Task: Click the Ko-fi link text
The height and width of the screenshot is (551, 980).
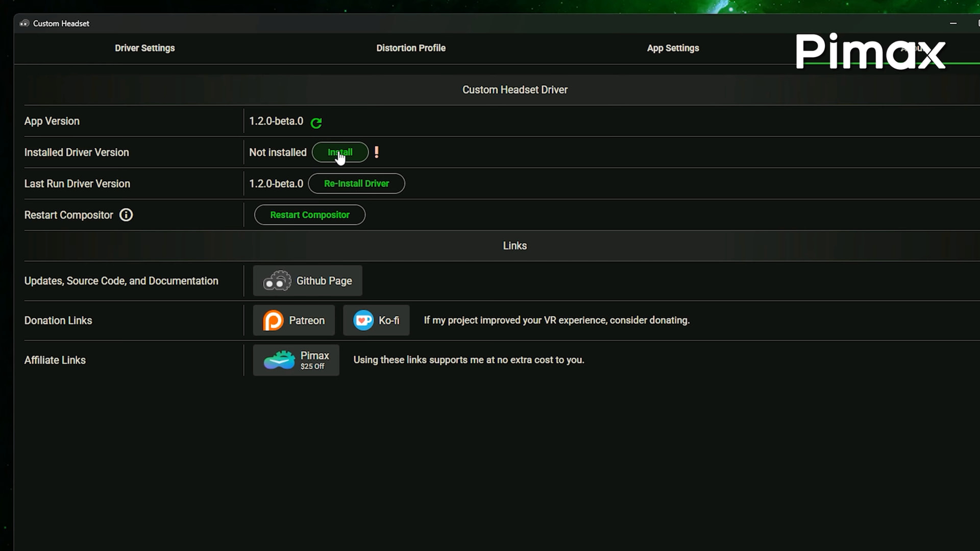Action: click(x=389, y=321)
